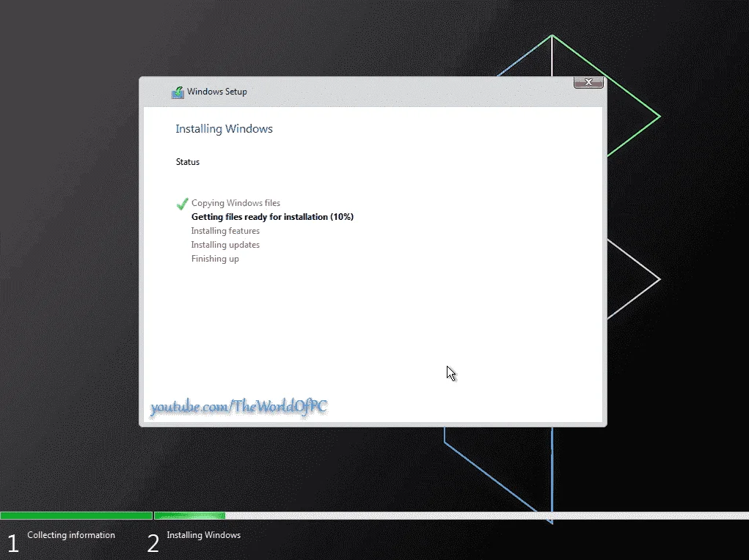Click the Installing Windows stage progress bar

tap(451, 515)
